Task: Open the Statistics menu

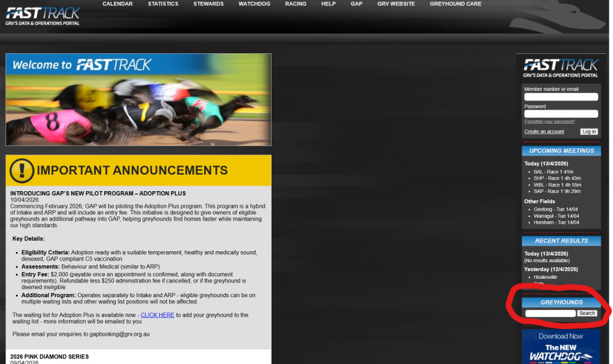Action: point(163,4)
